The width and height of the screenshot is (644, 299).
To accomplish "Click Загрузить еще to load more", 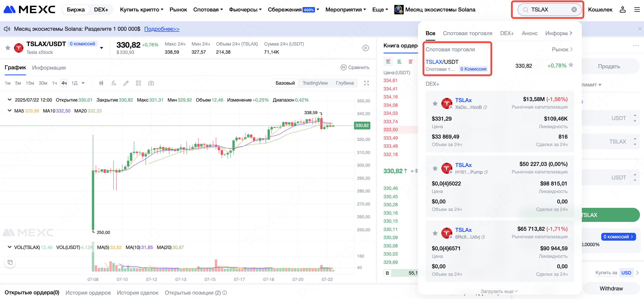I will click(x=499, y=291).
